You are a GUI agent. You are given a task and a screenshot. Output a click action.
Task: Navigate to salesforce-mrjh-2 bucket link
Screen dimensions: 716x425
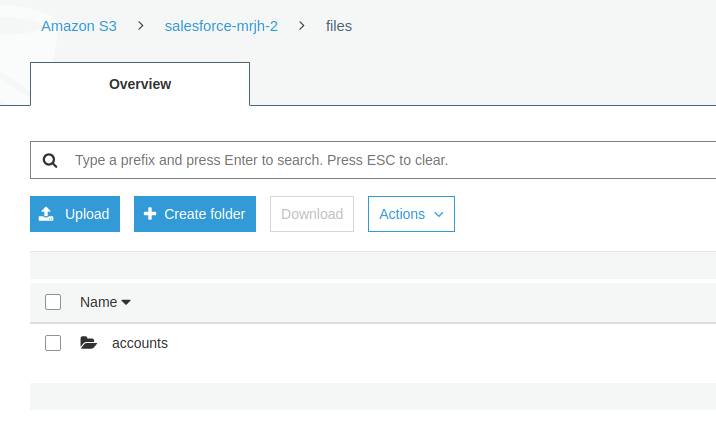coord(221,26)
